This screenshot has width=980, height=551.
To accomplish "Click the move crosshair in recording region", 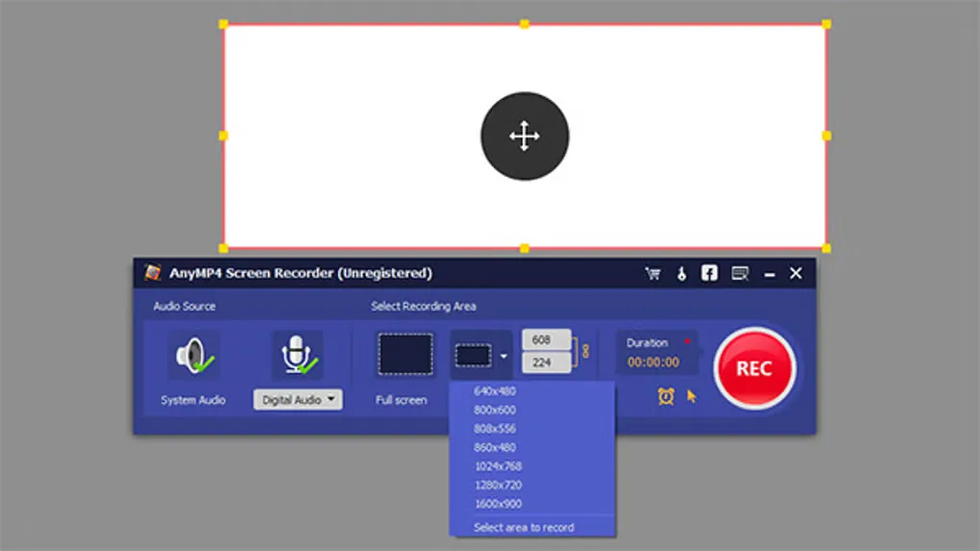I will pos(525,136).
